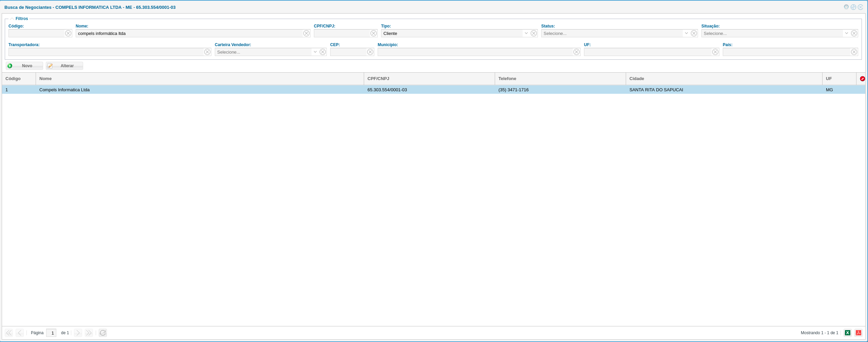
Task: Sort by CPF/CNPJ column header
Action: [429, 79]
